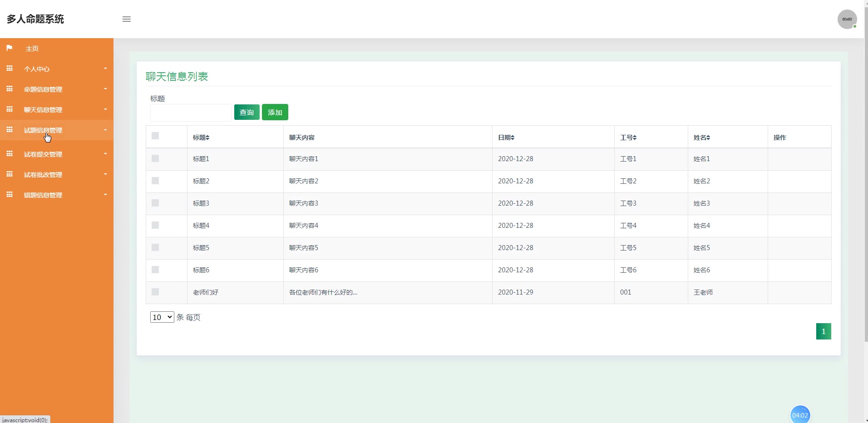Expand the 个人中心 dropdown arrow
Screen dimensions: 868x423
[105, 69]
